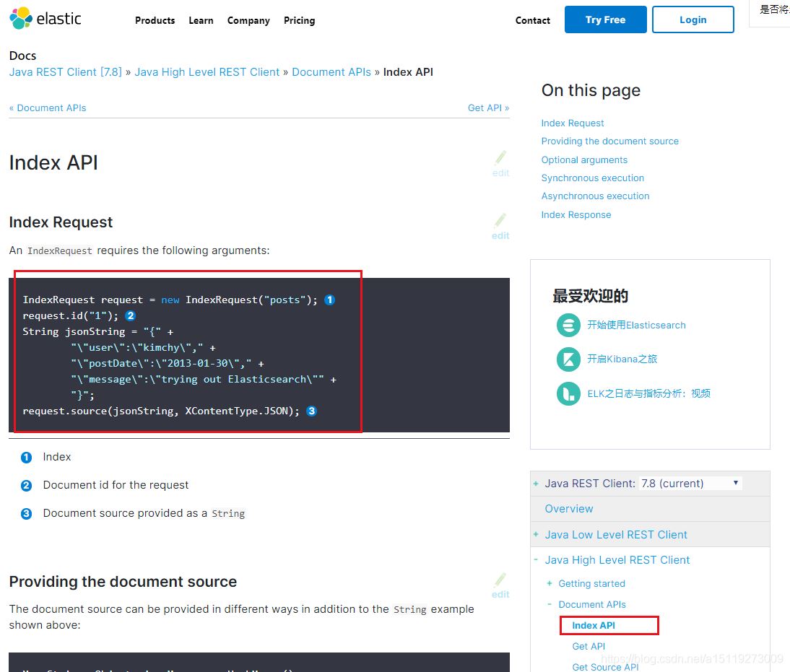Open the Products menu
Viewport: 790px width, 672px height.
(x=155, y=21)
